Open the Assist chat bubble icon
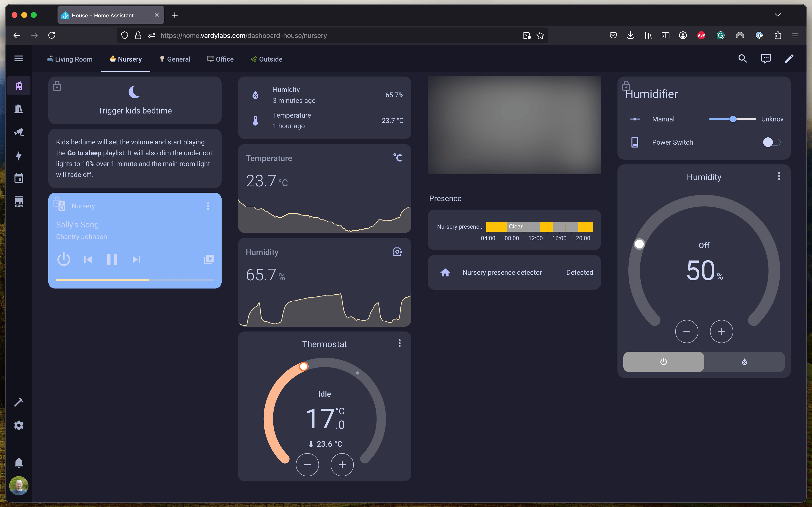Viewport: 812px width, 507px height. coord(766,59)
